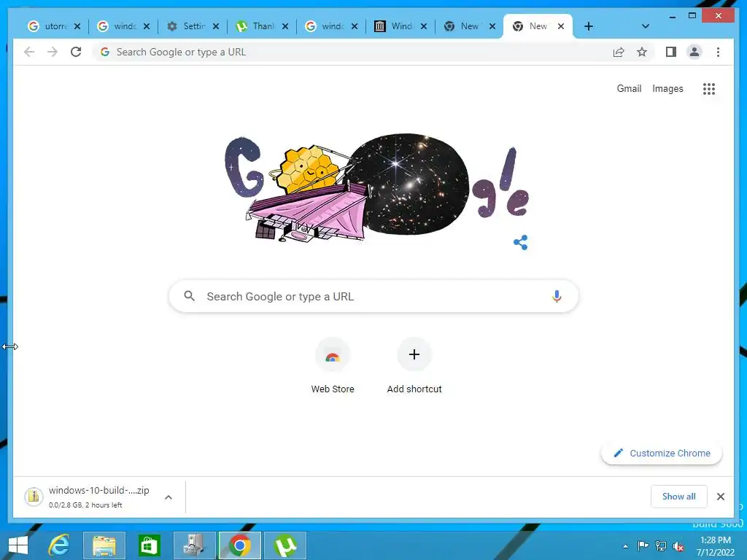747x560 pixels.
Task: Close the downloads bar
Action: click(720, 497)
